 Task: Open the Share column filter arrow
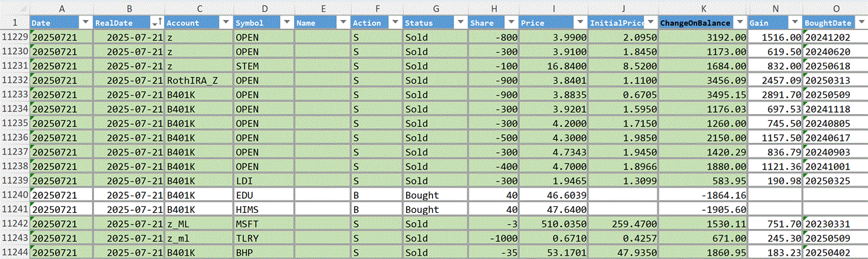click(x=511, y=23)
